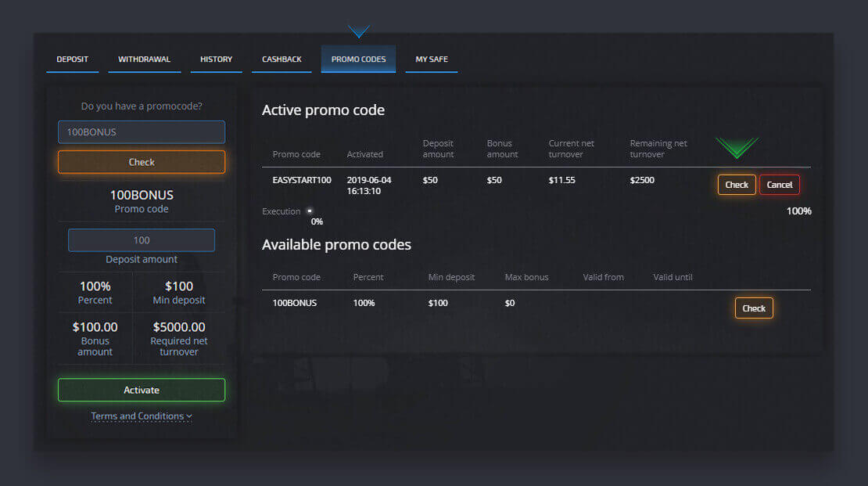The height and width of the screenshot is (486, 868).
Task: Select the EASYSTART100 promo code entry
Action: (x=302, y=181)
